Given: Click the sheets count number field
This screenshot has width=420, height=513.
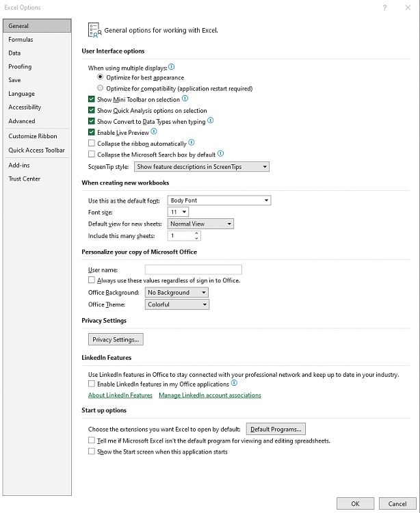Looking at the screenshot, I should pos(181,236).
